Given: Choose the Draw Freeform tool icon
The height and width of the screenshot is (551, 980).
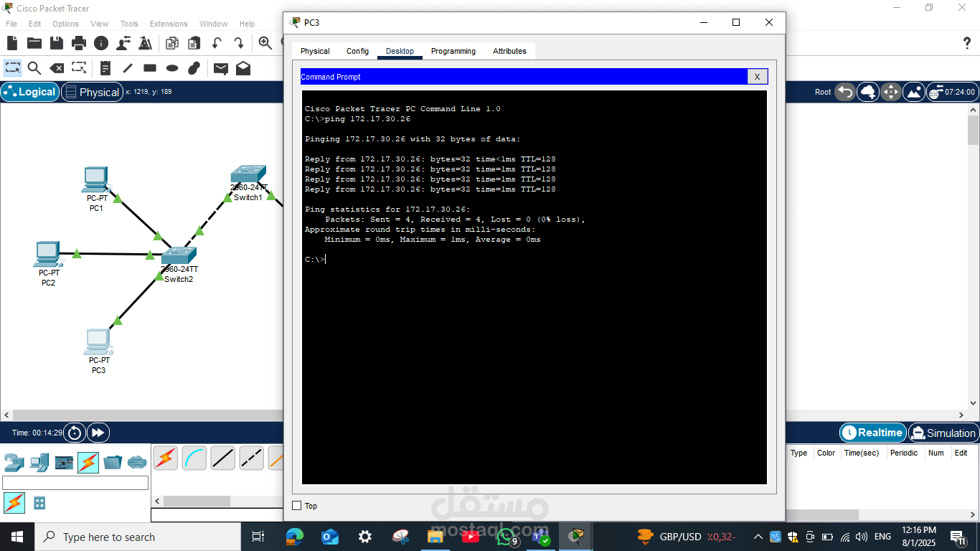Looking at the screenshot, I should coord(194,68).
